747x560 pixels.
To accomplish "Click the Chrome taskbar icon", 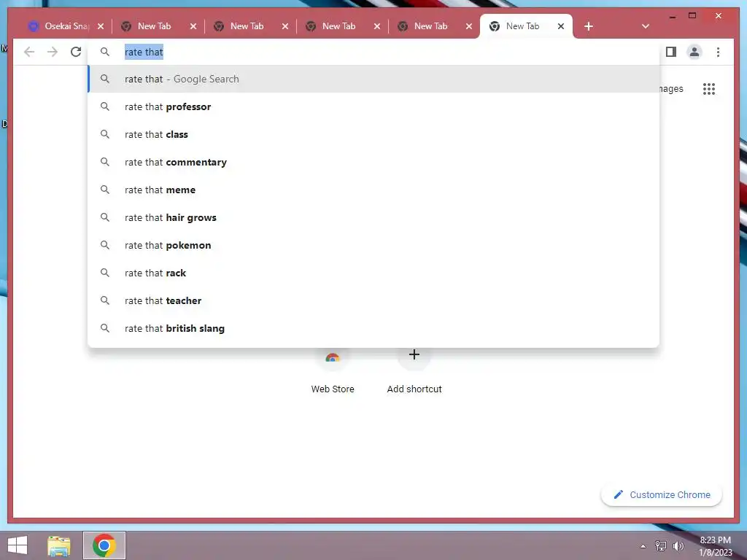I will 104,545.
